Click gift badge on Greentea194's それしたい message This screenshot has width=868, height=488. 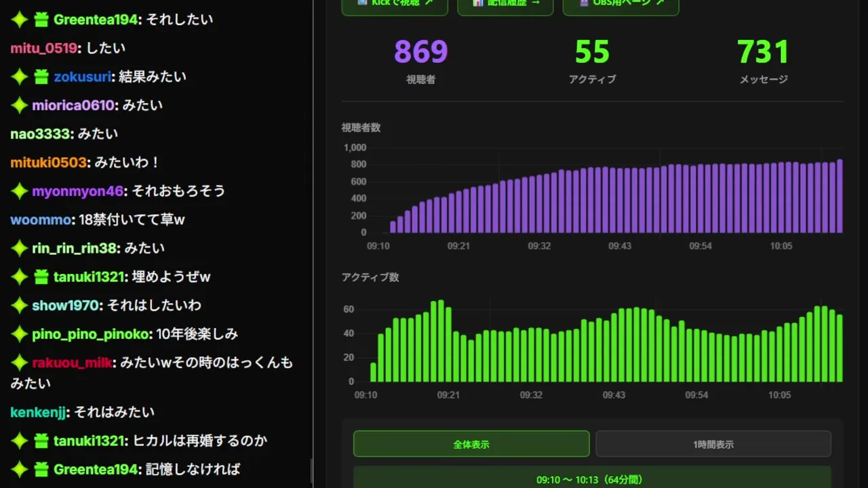coord(41,20)
